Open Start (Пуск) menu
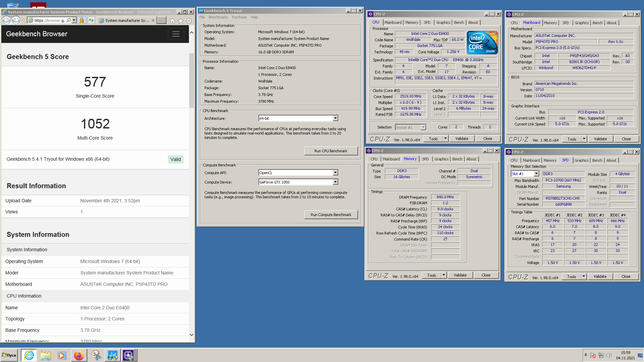 tap(9, 355)
